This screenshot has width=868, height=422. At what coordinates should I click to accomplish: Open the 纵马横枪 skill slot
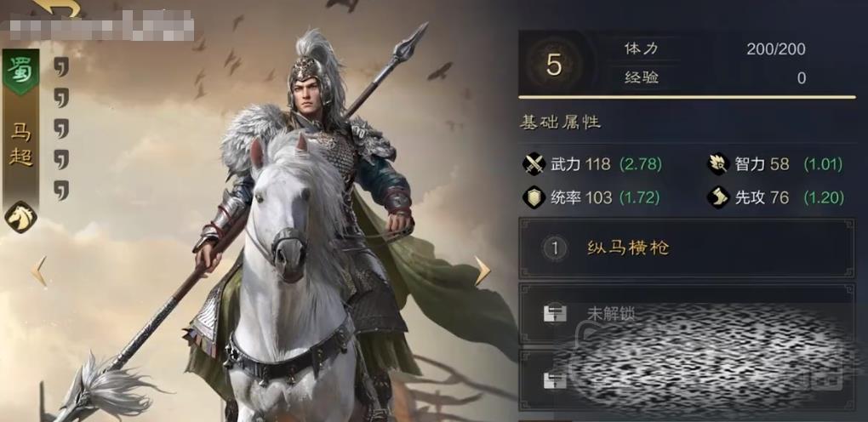pos(686,248)
